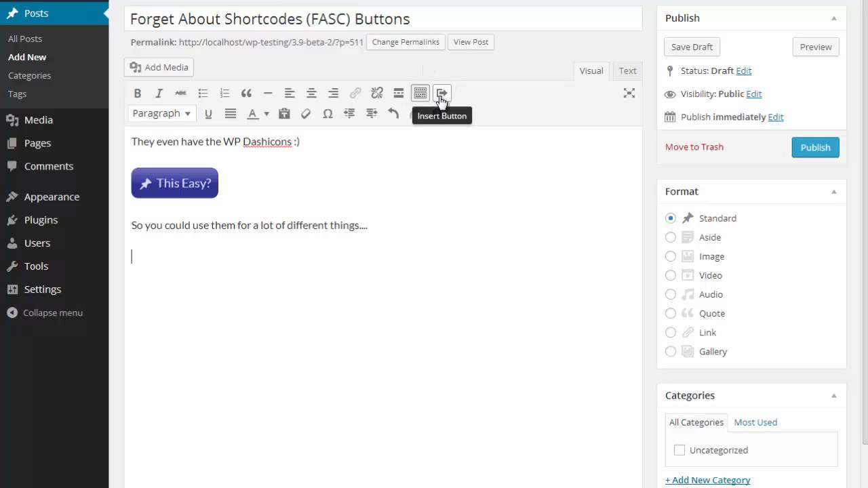Check the Uncategorized category checkbox

pyautogui.click(x=679, y=449)
